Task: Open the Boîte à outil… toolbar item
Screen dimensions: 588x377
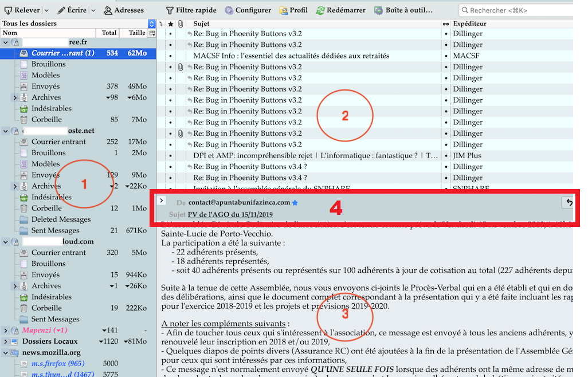Action: click(x=403, y=10)
